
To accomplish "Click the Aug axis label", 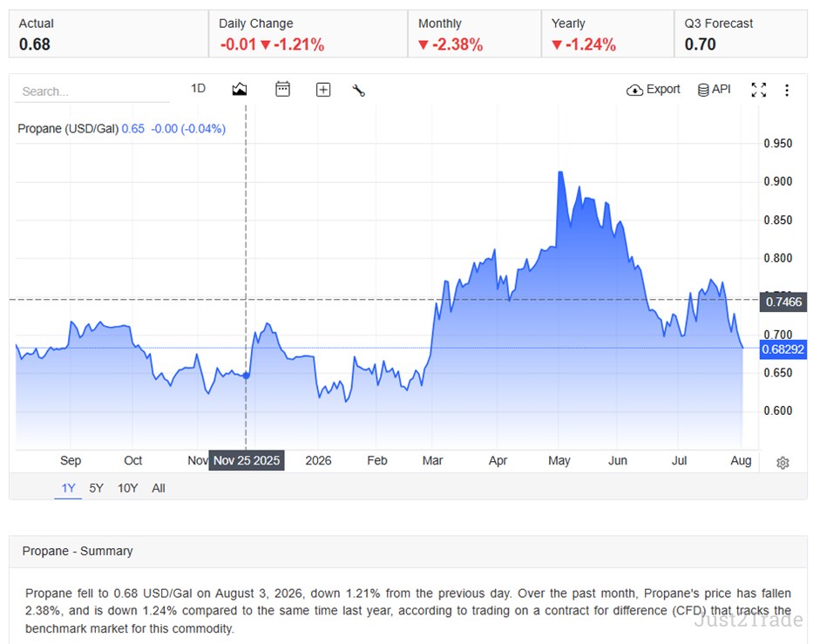I will [741, 460].
